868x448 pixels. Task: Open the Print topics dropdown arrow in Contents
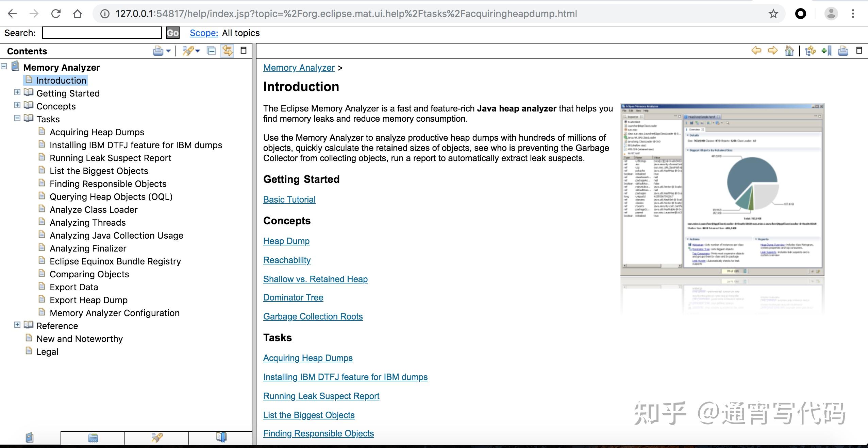tap(168, 51)
